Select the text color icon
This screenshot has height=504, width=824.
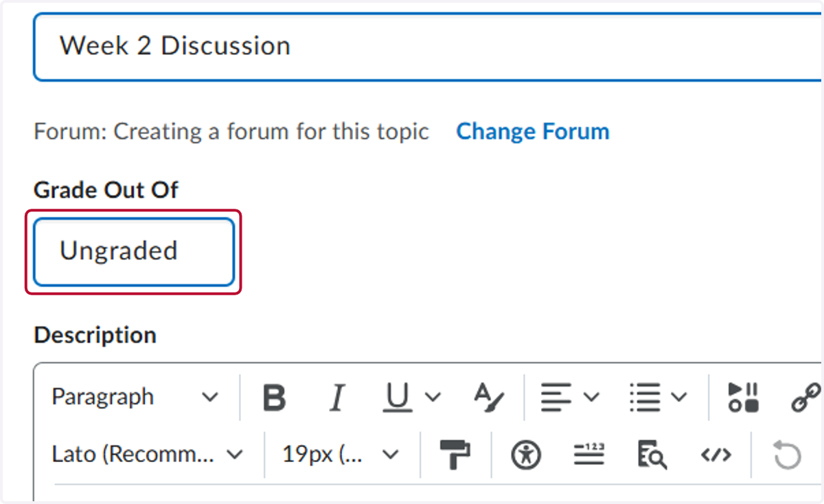point(490,397)
